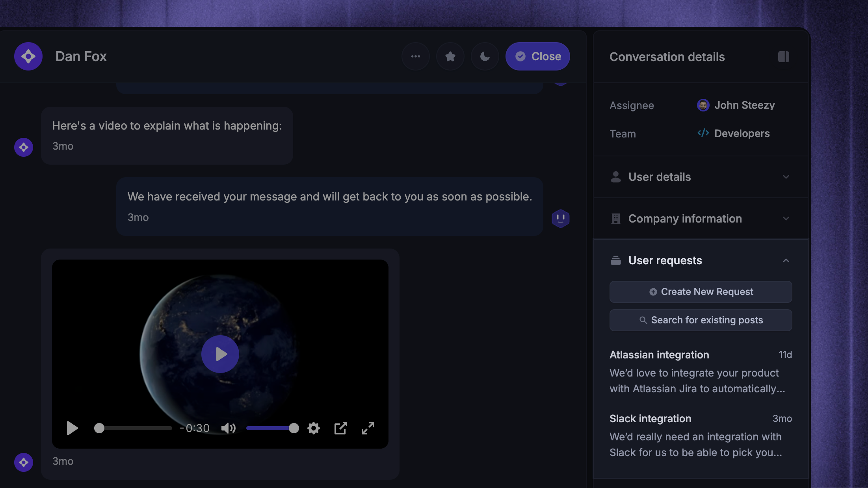868x488 pixels.
Task: Click John Steezy's avatar picture
Action: coord(703,105)
